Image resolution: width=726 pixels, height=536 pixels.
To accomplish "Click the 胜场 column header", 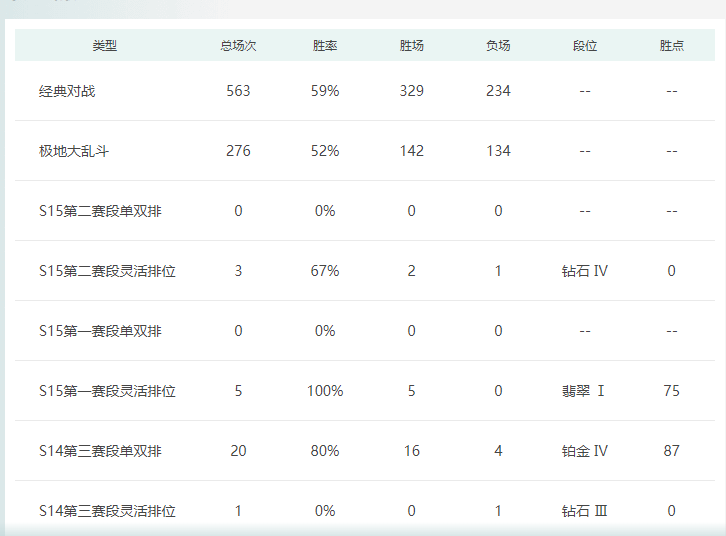I will click(412, 45).
